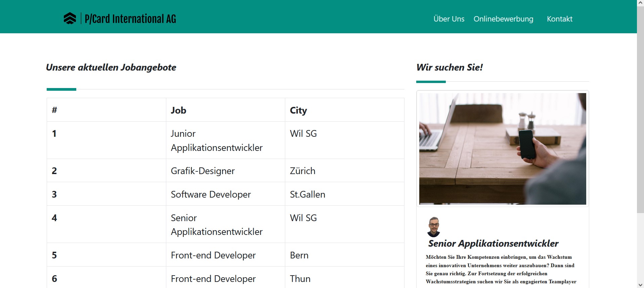
Task: Open the Über Uns menu item
Action: [x=449, y=19]
